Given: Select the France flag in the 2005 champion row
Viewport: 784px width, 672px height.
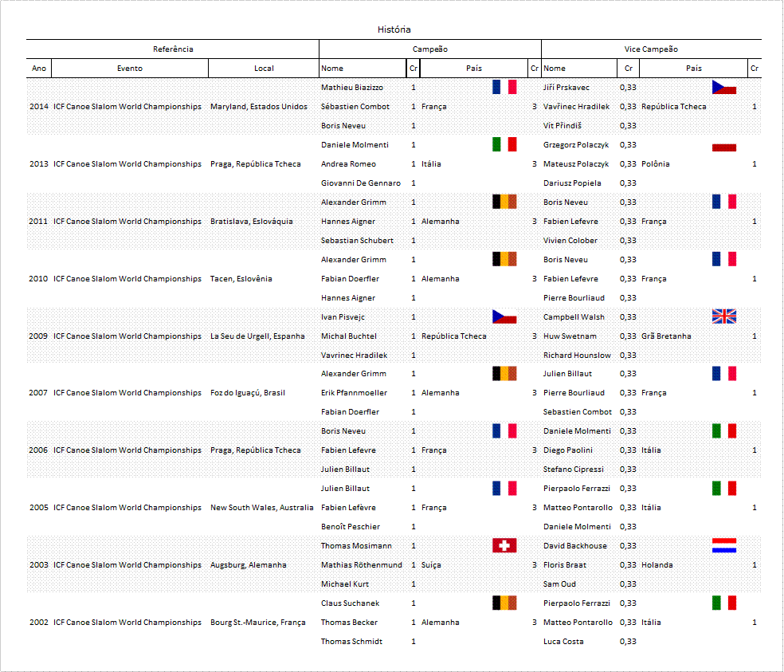Looking at the screenshot, I should pyautogui.click(x=504, y=489).
